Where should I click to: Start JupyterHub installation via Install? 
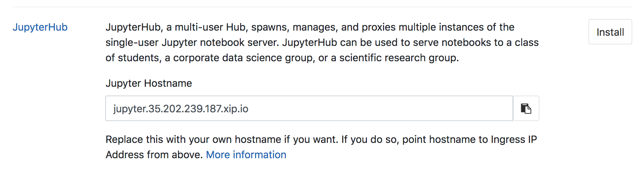coord(610,32)
